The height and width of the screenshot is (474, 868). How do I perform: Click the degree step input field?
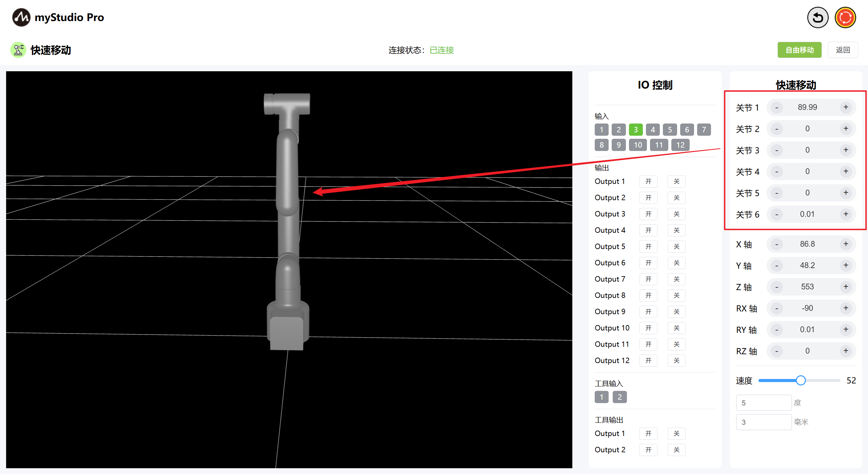[763, 403]
